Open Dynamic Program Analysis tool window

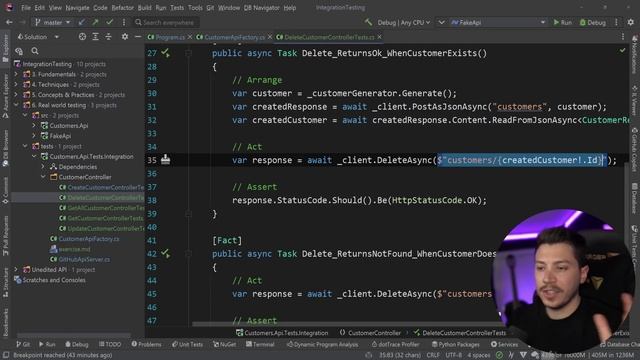tap(322, 344)
